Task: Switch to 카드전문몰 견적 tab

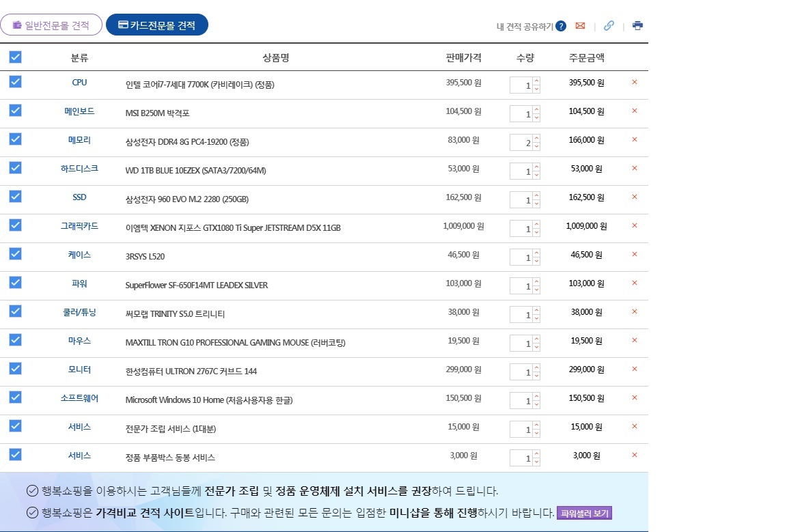Action: (157, 25)
